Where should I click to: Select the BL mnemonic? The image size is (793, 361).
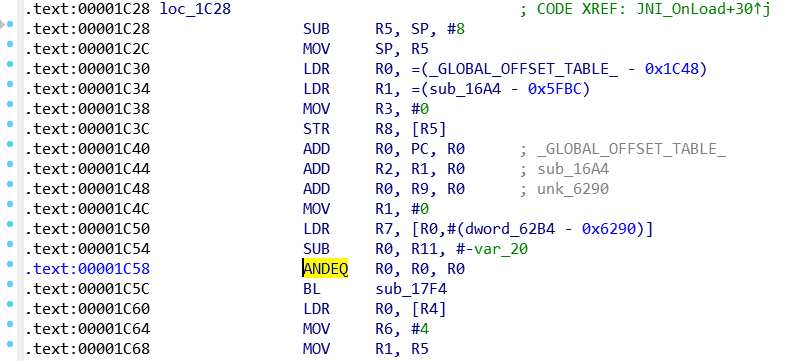pyautogui.click(x=312, y=289)
